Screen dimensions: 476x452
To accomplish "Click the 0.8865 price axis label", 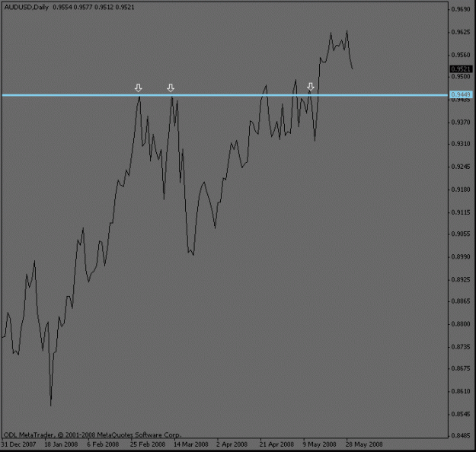I will click(461, 301).
